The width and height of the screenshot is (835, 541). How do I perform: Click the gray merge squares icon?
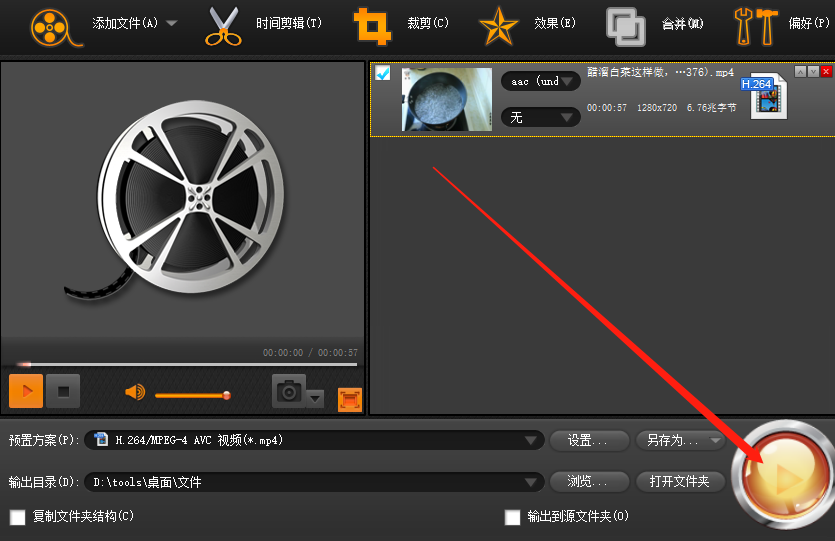pos(626,27)
